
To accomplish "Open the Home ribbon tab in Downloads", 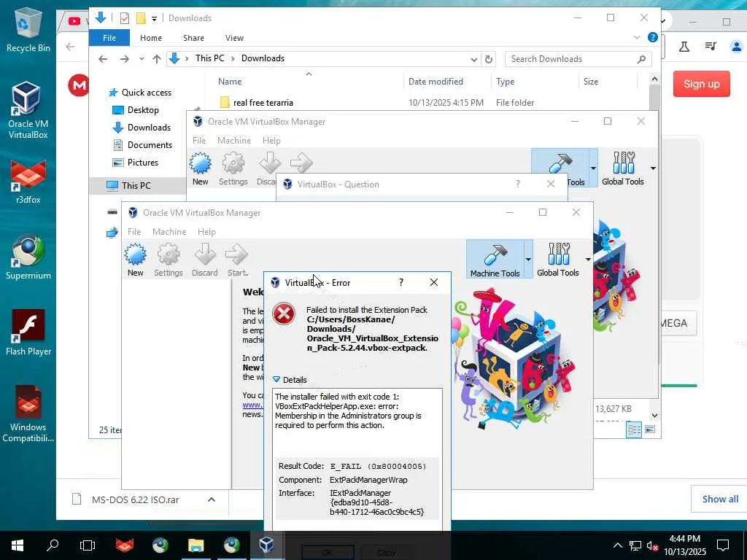I will point(150,38).
